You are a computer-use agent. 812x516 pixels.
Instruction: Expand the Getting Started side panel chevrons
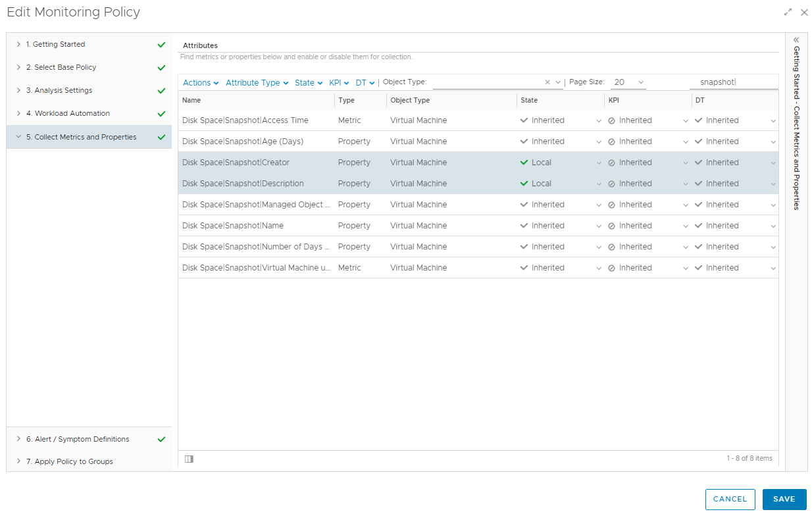click(796, 39)
